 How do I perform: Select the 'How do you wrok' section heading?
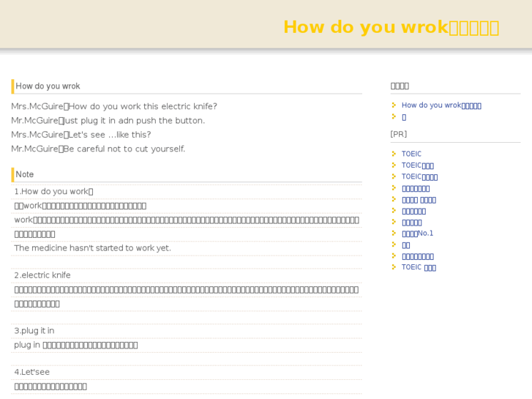(48, 86)
